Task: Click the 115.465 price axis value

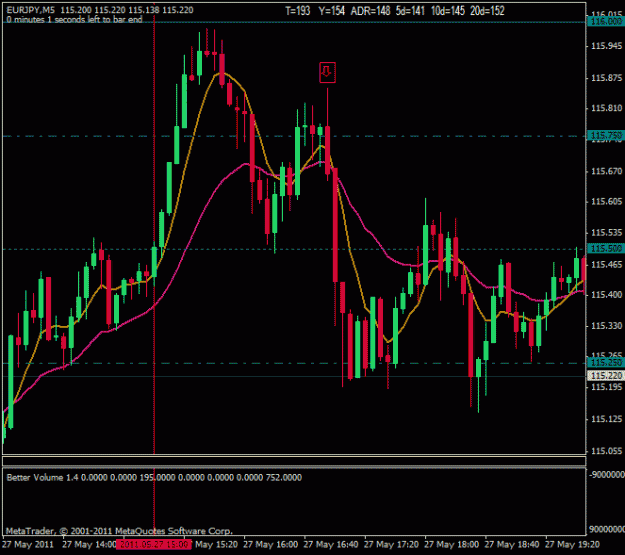Action: click(x=606, y=264)
